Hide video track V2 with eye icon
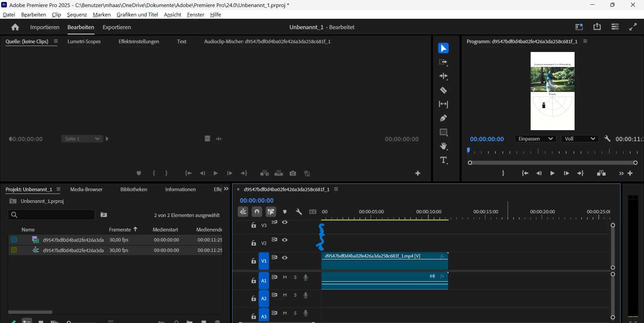Viewport: 644px width, 323px height. click(x=285, y=240)
